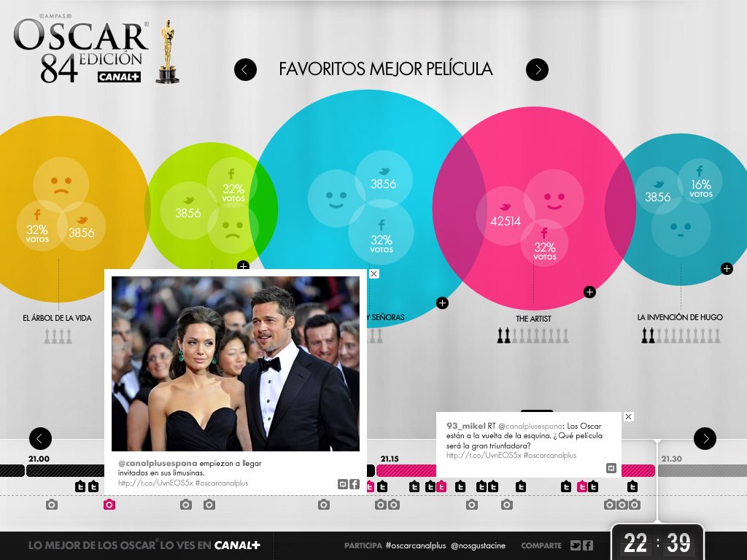Open Facebook 32% votos in The Artist bubble
Viewport: 747px width, 560px height.
point(544,243)
